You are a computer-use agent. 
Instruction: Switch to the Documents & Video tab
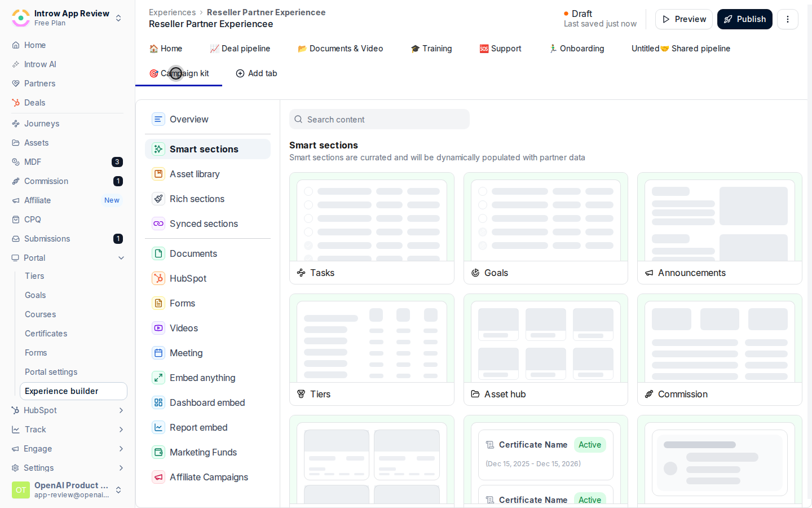341,49
